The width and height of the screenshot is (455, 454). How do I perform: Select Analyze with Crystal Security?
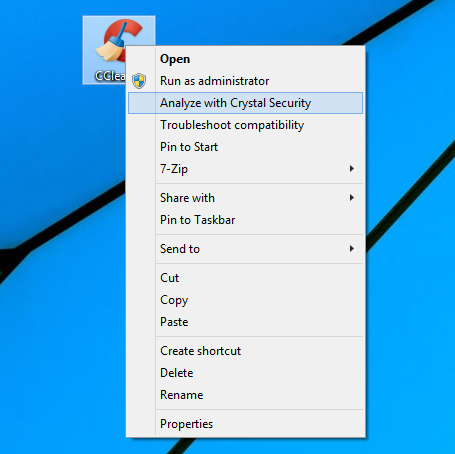pyautogui.click(x=245, y=103)
